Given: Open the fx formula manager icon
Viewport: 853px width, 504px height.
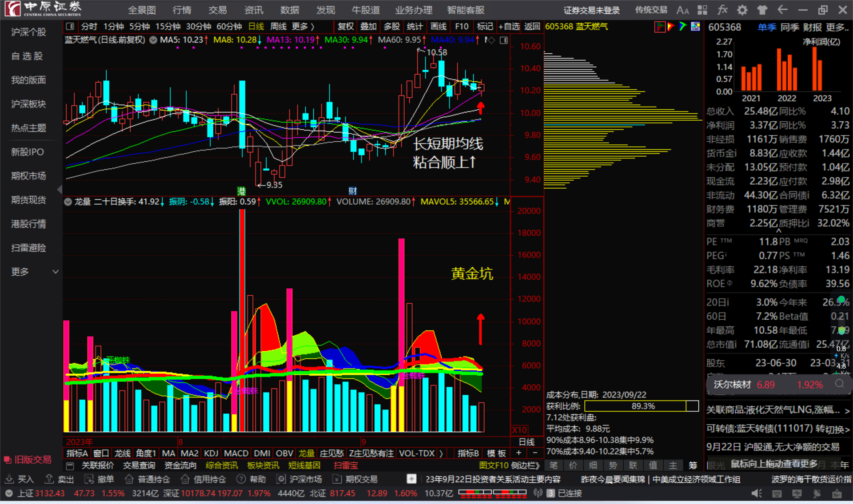Looking at the screenshot, I should tap(722, 10).
